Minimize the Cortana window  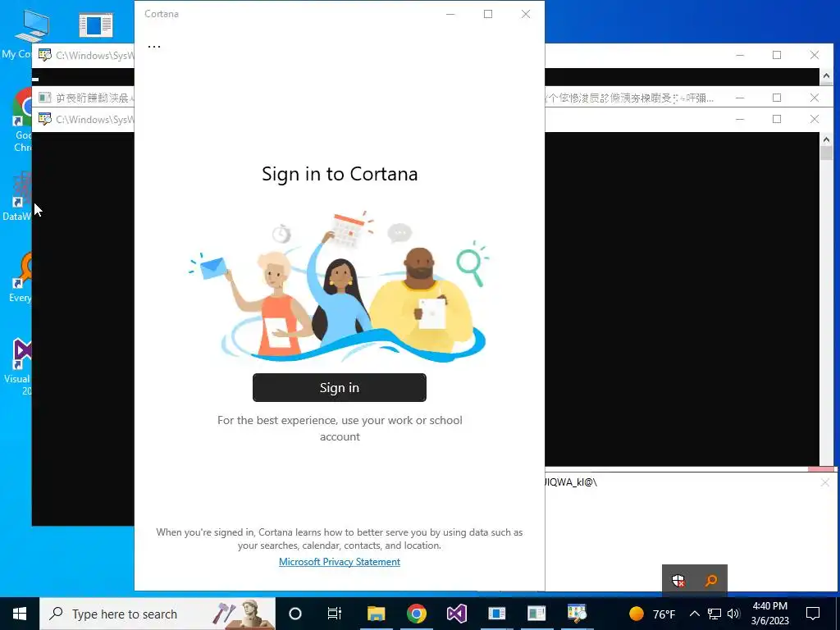(x=450, y=14)
